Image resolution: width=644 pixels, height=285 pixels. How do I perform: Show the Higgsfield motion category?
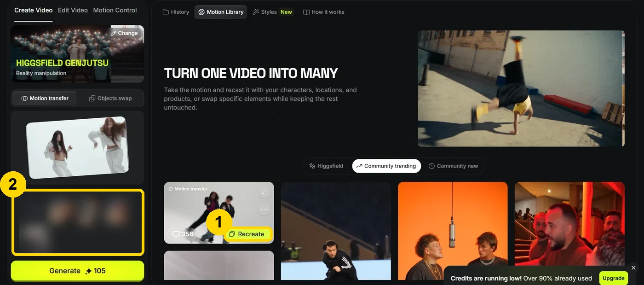click(327, 166)
